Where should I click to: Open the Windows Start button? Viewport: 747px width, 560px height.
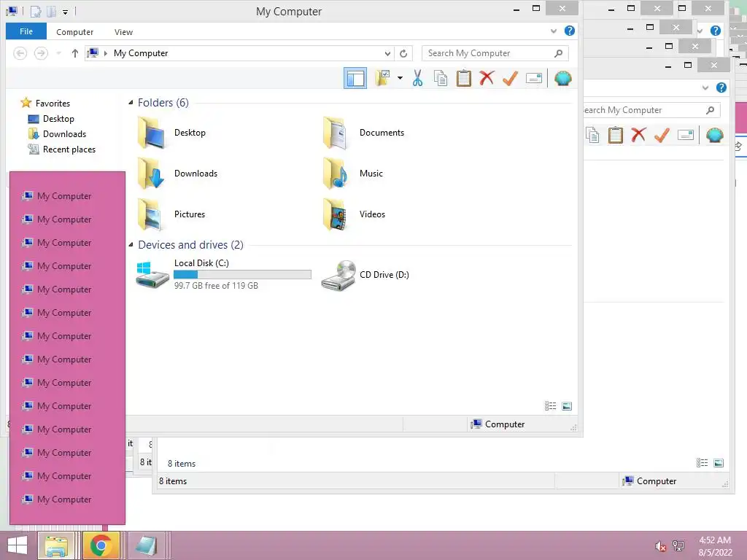18,545
